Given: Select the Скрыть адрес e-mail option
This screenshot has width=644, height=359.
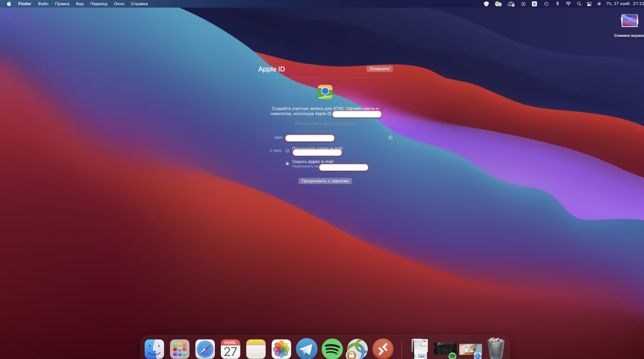Looking at the screenshot, I should pyautogui.click(x=287, y=164).
